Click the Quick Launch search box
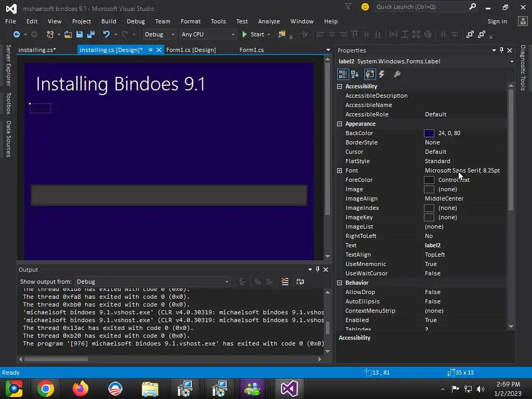The width and height of the screenshot is (532, 399). [x=426, y=7]
